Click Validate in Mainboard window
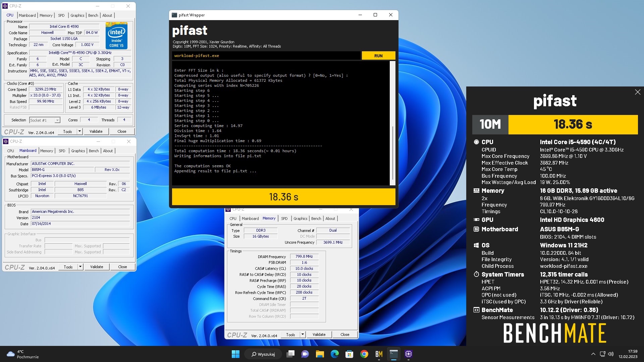644x362 pixels. 97,267
